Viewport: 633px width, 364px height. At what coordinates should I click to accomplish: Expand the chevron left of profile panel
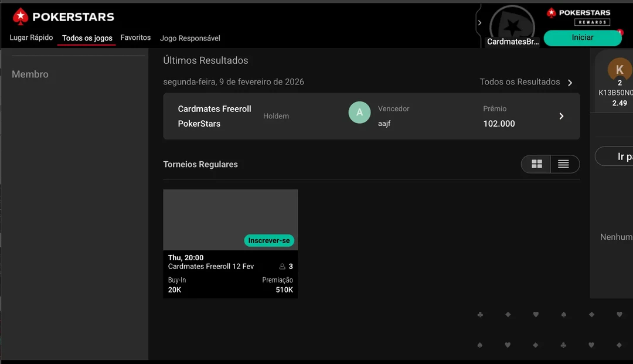pos(479,23)
